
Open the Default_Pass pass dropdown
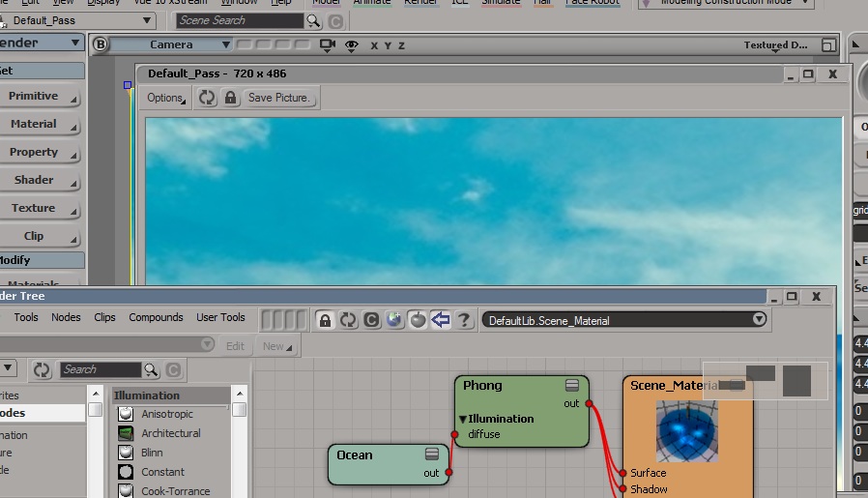[77, 21]
